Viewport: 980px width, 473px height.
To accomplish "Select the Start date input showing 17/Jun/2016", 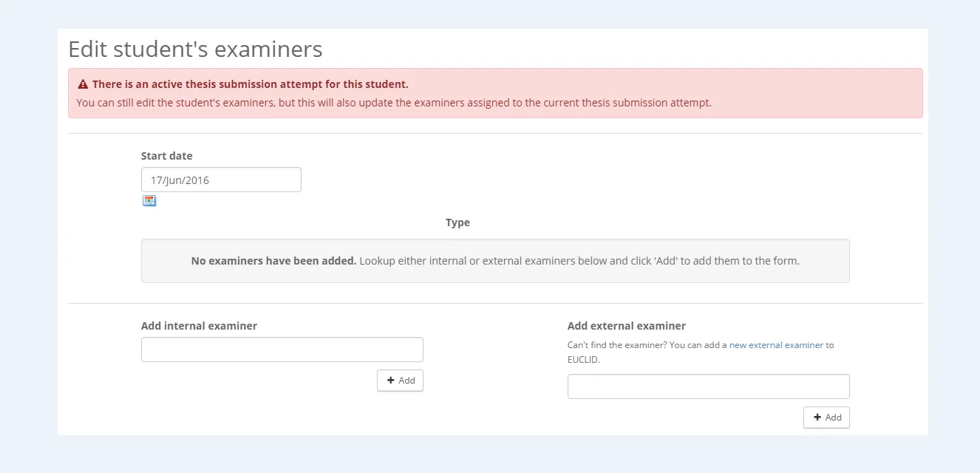I will [221, 179].
